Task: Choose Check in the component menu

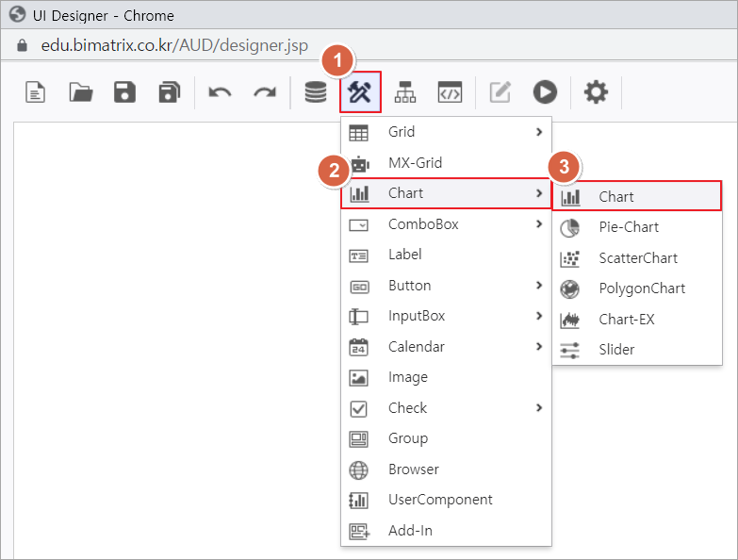Action: [x=446, y=408]
